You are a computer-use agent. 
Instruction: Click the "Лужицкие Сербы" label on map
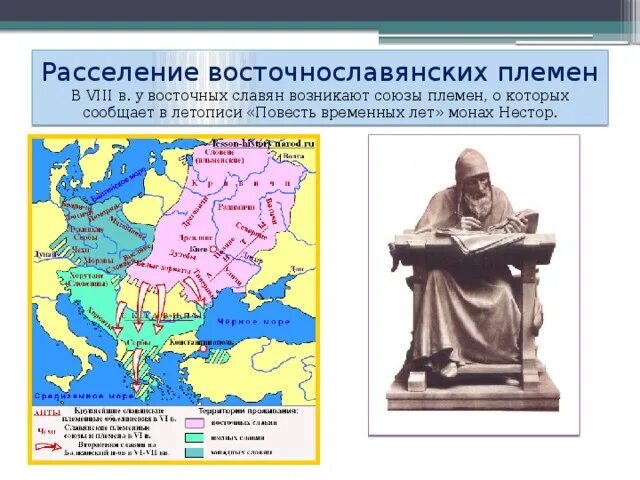tap(86, 233)
